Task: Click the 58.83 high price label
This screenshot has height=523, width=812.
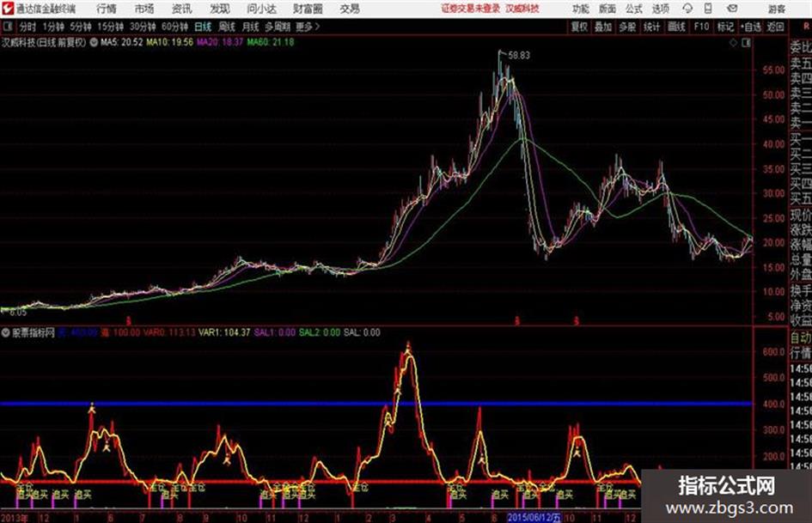Action: 519,56
